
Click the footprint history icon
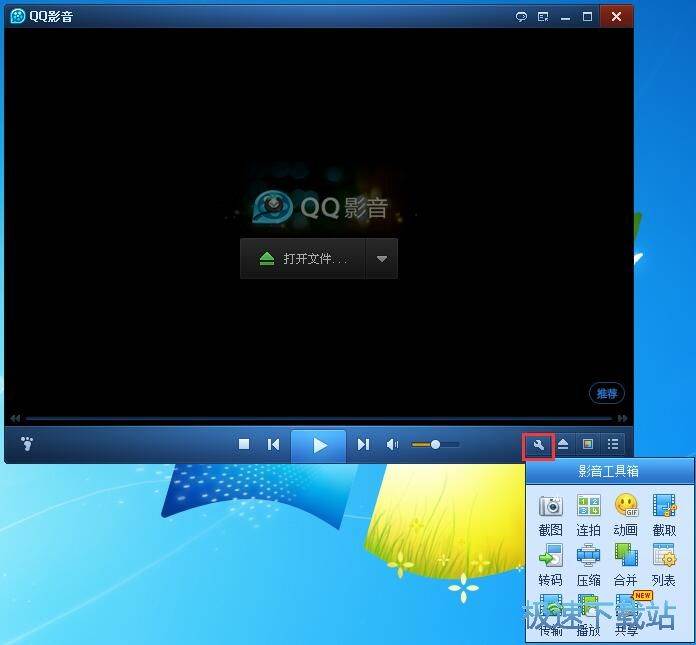pos(27,443)
